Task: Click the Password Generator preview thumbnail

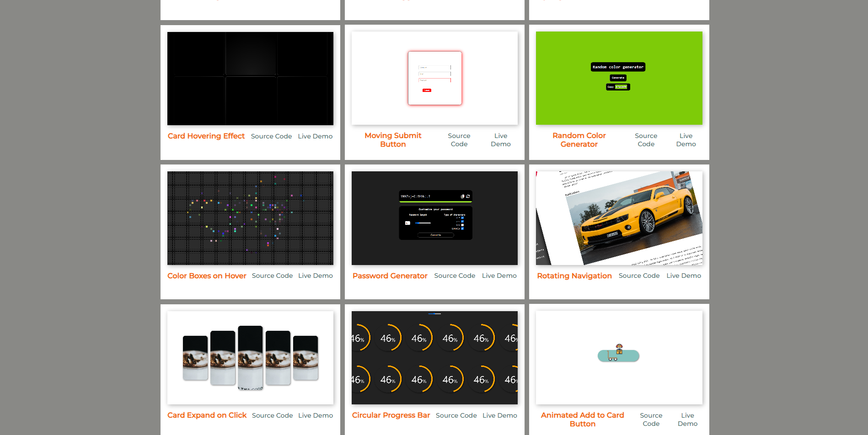Action: click(x=434, y=218)
